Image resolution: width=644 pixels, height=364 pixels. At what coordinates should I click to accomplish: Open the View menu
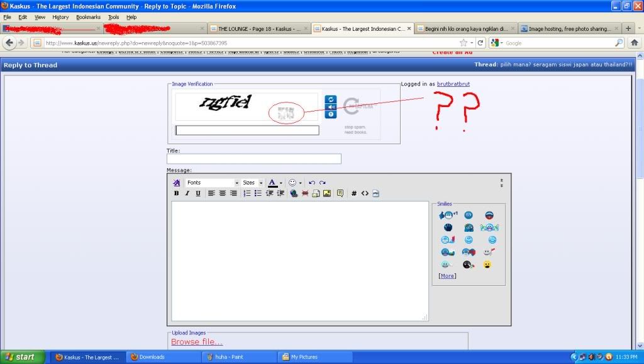pyautogui.click(x=40, y=17)
